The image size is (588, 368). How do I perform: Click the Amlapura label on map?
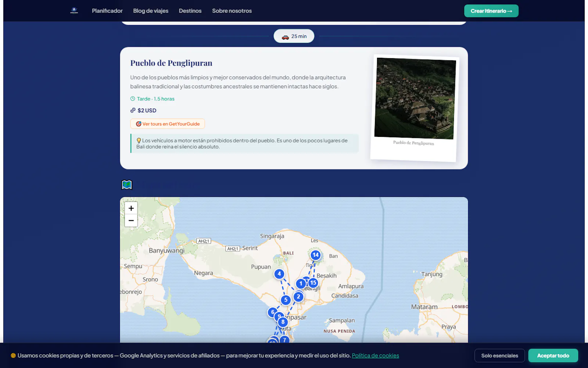point(351,286)
